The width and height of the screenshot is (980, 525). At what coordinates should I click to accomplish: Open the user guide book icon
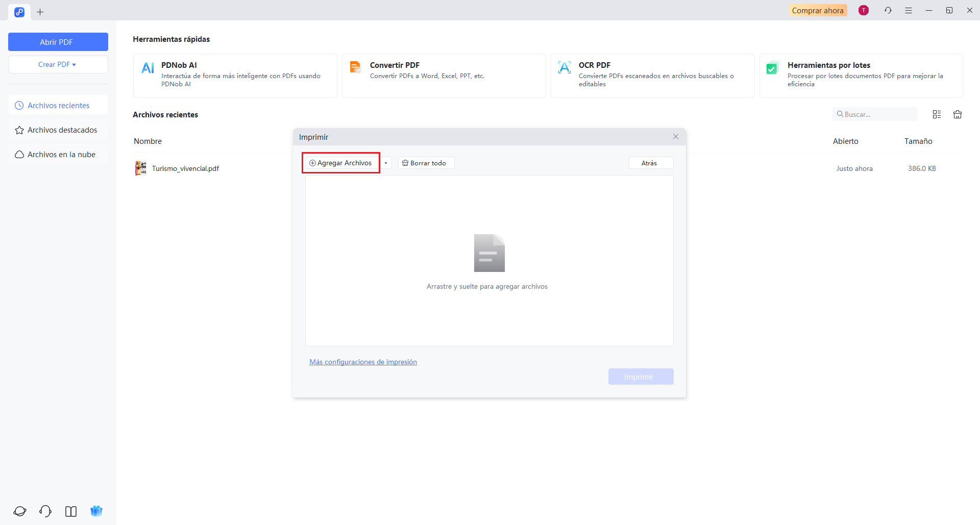click(70, 511)
